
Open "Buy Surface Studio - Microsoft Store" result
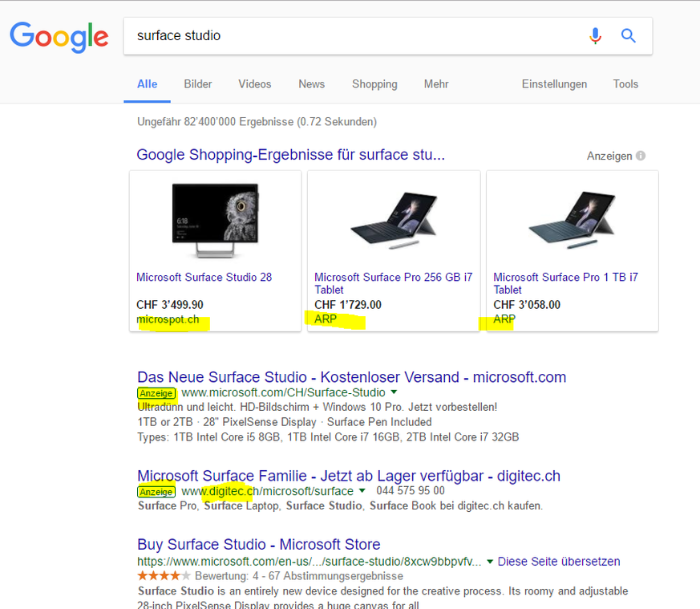(x=258, y=545)
